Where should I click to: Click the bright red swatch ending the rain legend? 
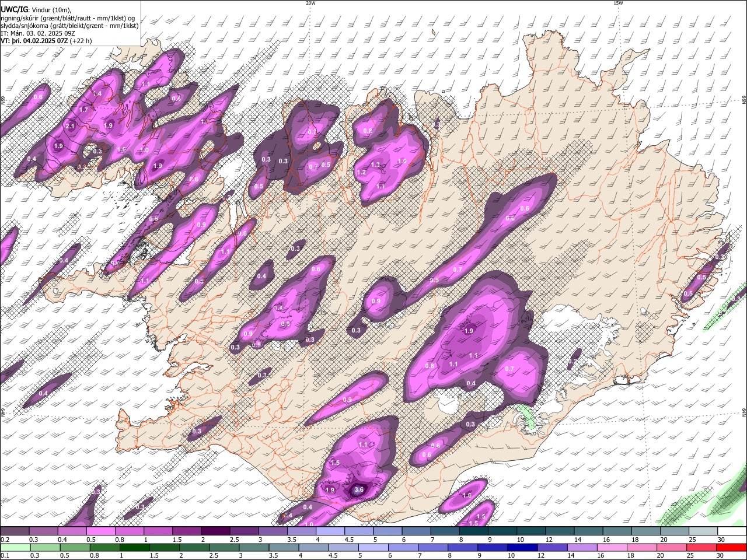click(x=732, y=547)
